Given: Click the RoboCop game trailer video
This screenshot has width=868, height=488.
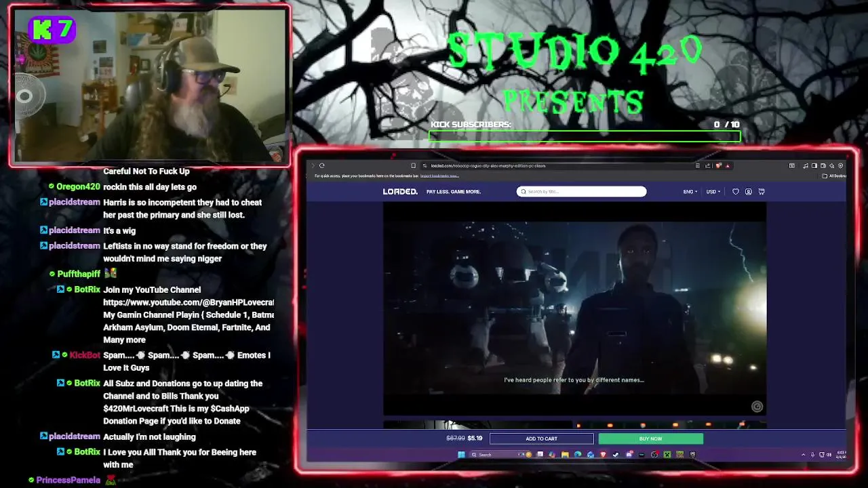Looking at the screenshot, I should [574, 308].
